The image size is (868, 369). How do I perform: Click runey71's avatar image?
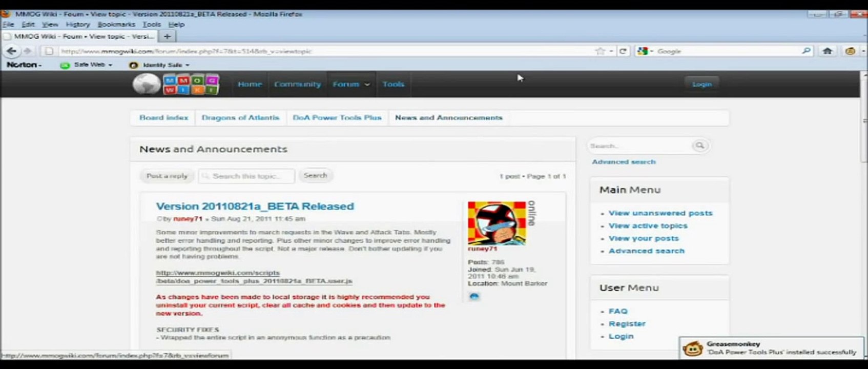(x=497, y=222)
